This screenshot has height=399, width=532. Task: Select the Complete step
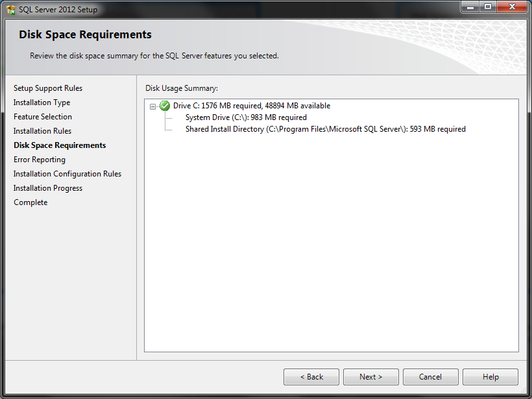tap(30, 202)
